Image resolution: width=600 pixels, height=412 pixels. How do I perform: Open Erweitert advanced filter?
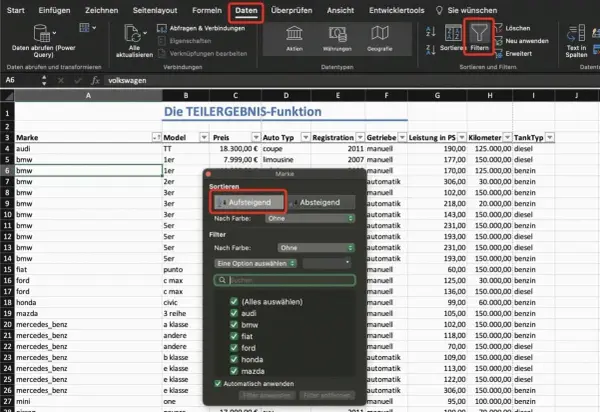pos(513,54)
